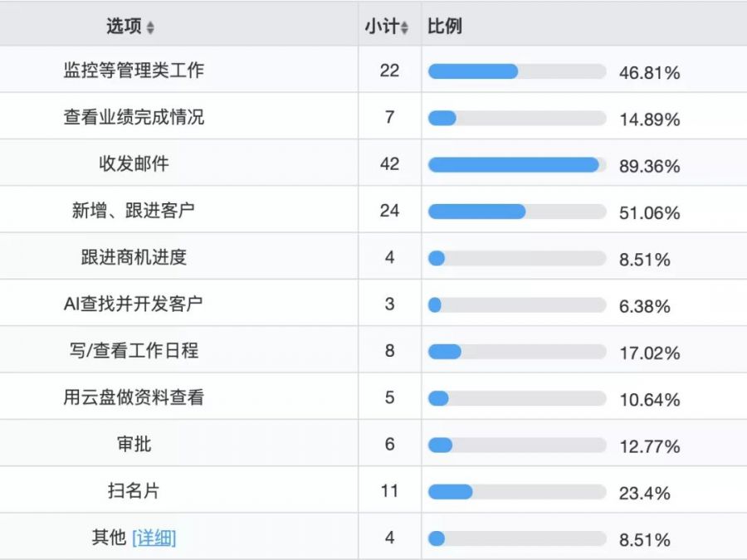Click the 跟进商机进度 row label

(134, 257)
